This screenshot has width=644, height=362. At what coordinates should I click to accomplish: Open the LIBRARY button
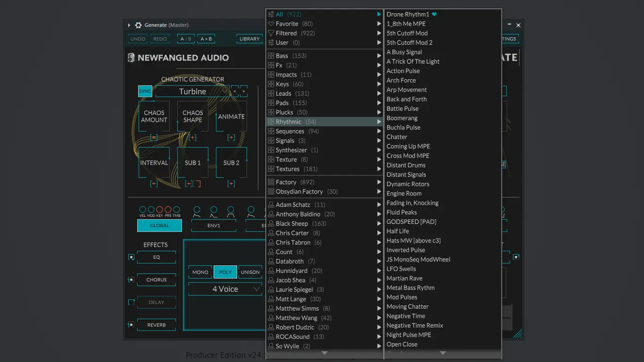(249, 39)
